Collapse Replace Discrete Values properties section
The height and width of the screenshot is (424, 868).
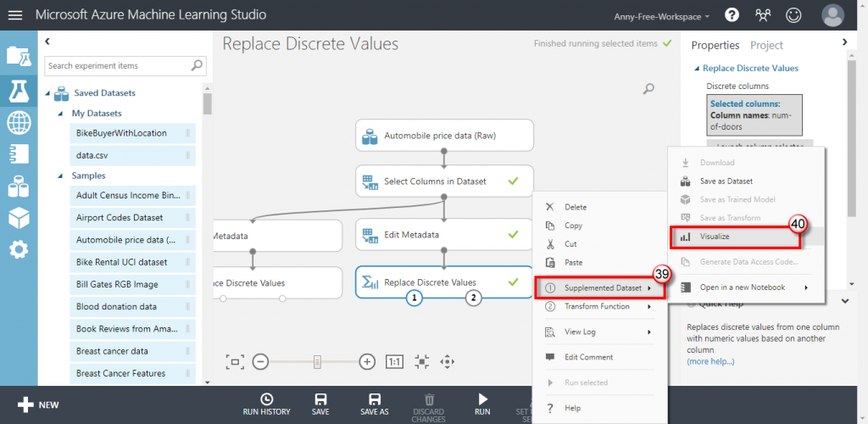tap(697, 68)
